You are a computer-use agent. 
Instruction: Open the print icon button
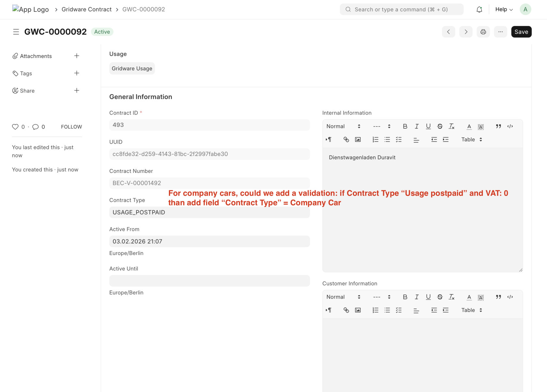point(483,32)
